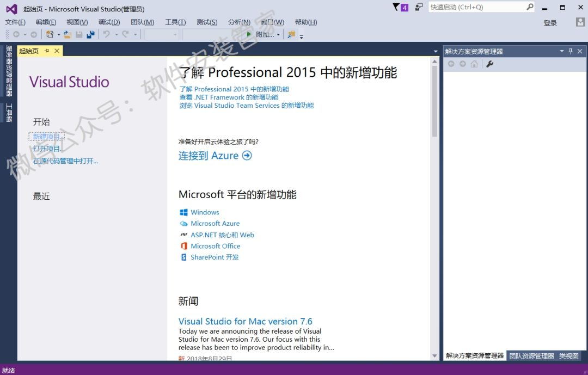Click the Redo toolbar icon
The image size is (588, 375).
pos(126,34)
